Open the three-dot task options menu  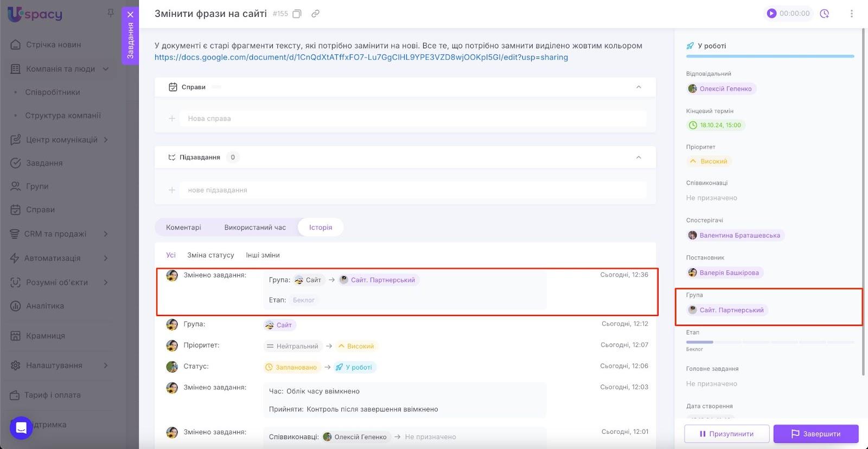[x=851, y=14]
